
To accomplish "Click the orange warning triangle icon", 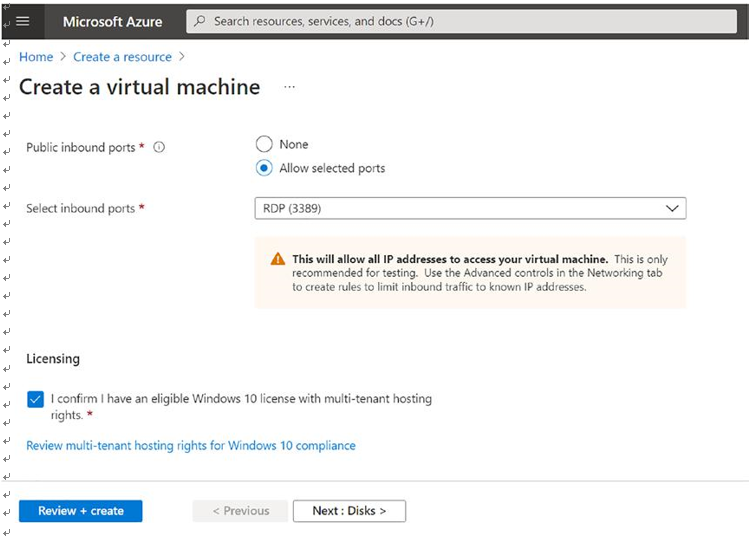I will coord(278,259).
